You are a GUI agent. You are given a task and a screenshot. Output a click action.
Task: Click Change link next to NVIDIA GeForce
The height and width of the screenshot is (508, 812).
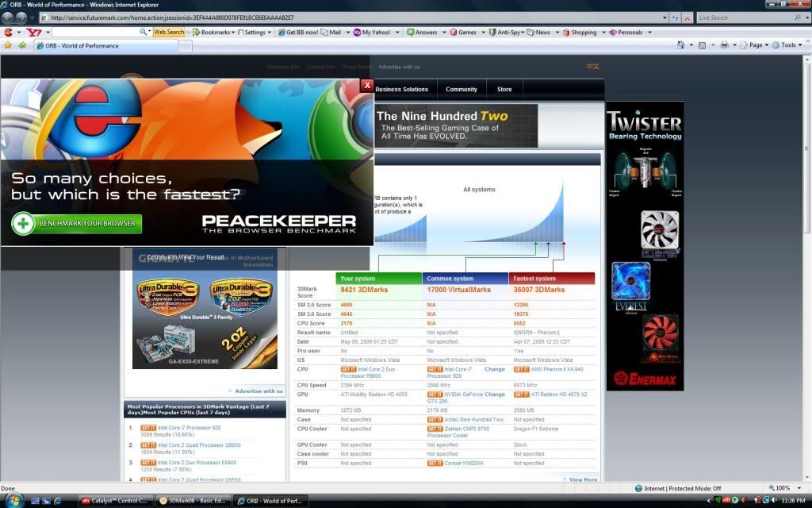tap(495, 394)
